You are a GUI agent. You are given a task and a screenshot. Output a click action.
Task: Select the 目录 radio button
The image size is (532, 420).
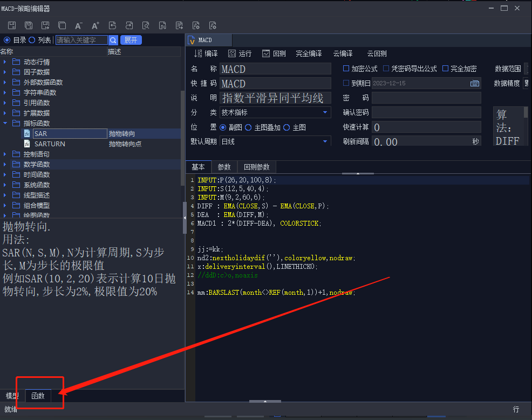[7, 40]
